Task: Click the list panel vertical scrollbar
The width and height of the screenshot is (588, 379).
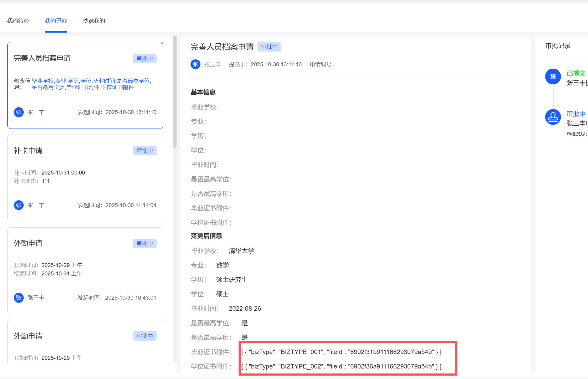Action: pos(175,92)
